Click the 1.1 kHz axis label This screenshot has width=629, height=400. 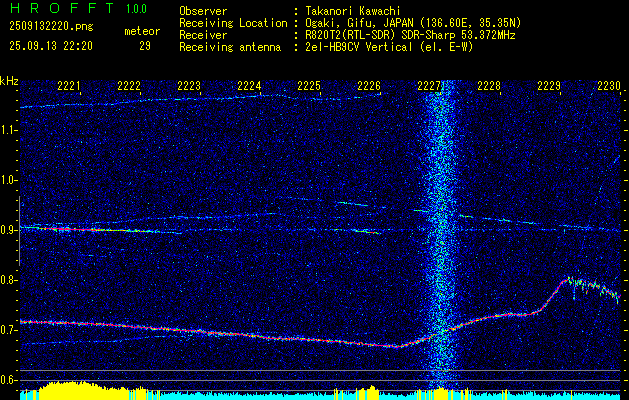(8, 130)
